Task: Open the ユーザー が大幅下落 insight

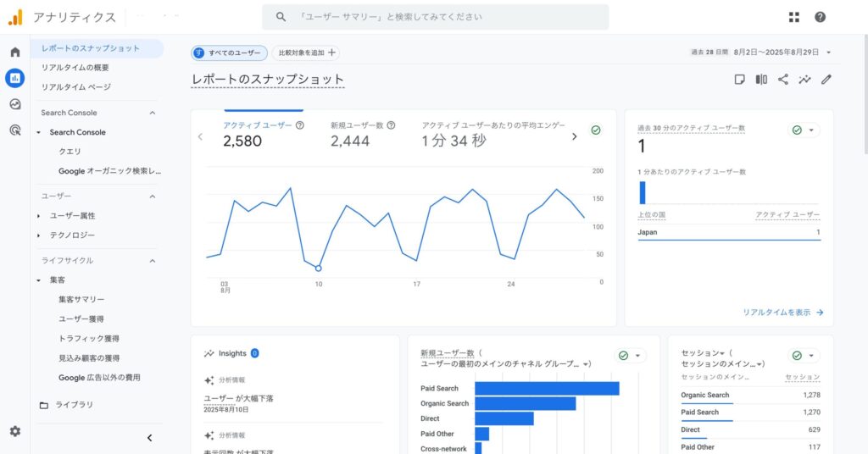Action: pyautogui.click(x=238, y=398)
